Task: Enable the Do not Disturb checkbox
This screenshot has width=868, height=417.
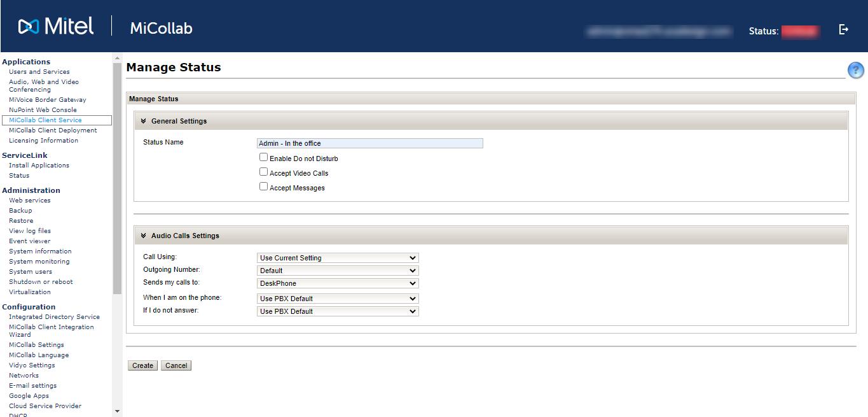Action: [263, 157]
